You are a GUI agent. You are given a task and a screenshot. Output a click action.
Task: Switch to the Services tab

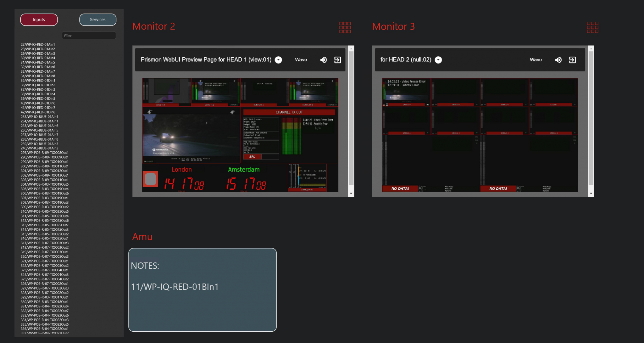point(97,20)
